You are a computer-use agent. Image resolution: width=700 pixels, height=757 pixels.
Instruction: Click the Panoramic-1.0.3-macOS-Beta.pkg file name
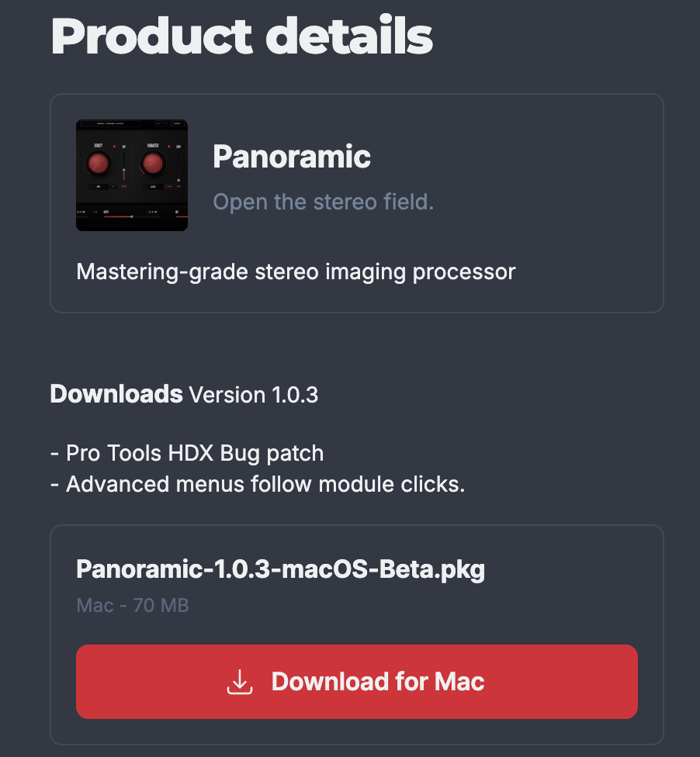(x=280, y=569)
